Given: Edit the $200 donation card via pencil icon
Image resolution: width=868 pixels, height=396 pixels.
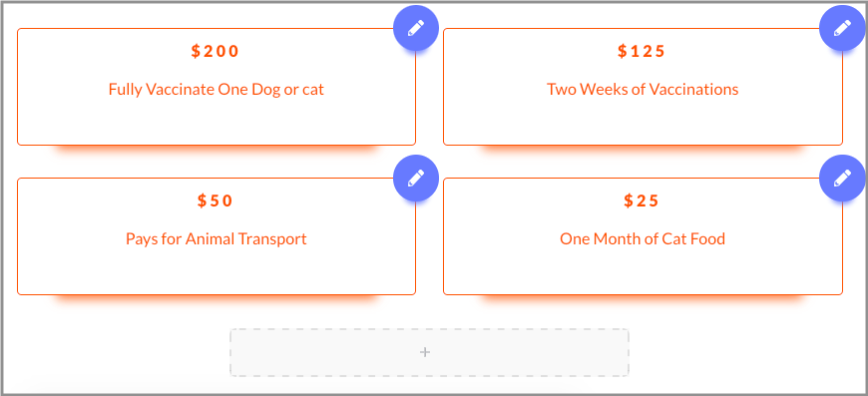Looking at the screenshot, I should click(x=416, y=28).
